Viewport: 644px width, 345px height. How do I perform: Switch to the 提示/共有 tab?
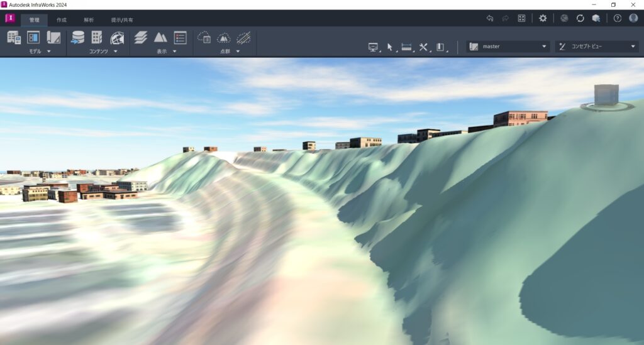pos(122,19)
